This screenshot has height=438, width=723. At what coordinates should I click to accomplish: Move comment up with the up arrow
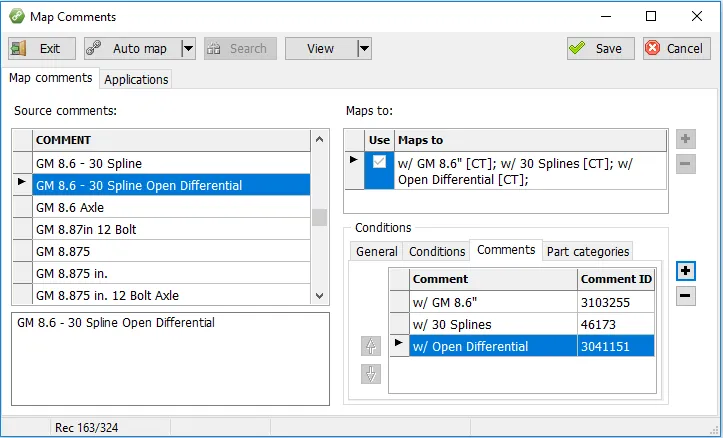coord(370,347)
